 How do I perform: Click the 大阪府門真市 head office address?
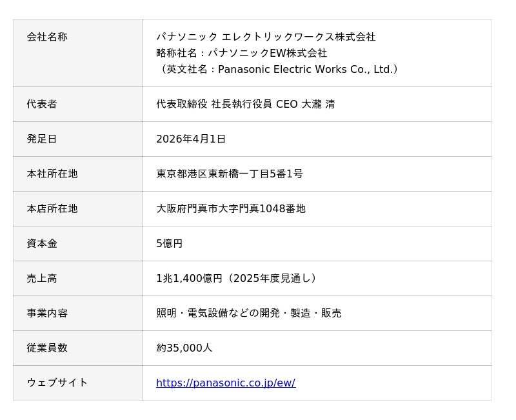(230, 208)
